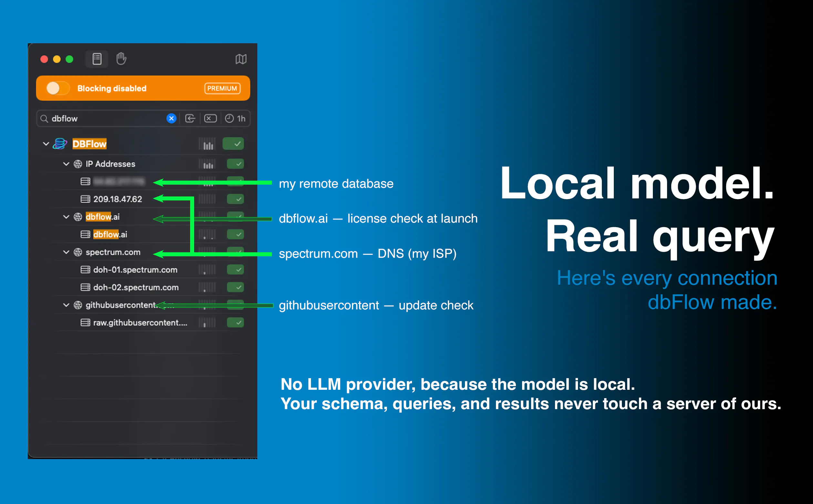Minimize the window with the yellow button
The height and width of the screenshot is (504, 813).
[x=57, y=59]
